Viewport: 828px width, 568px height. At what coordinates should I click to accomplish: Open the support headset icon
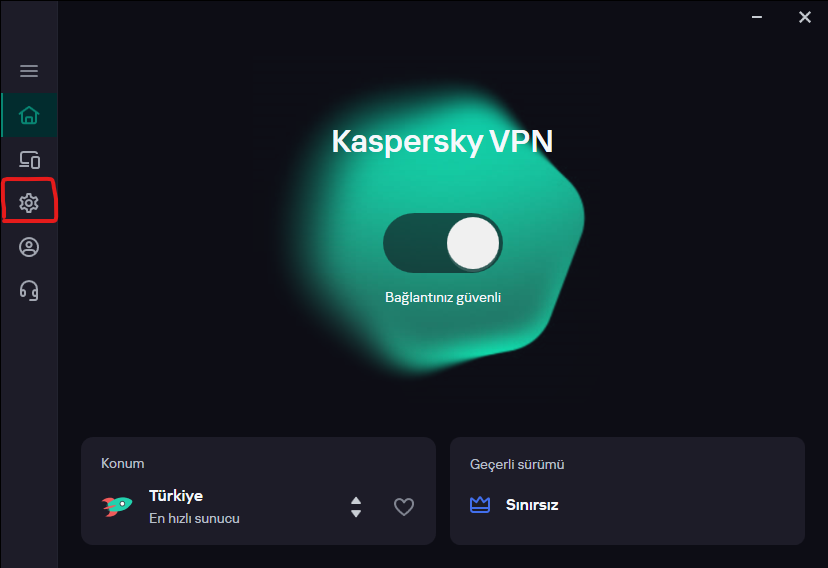click(29, 291)
